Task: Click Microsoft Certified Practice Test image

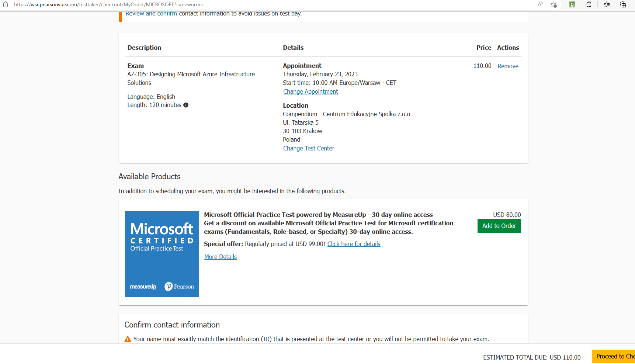Action: click(x=162, y=254)
